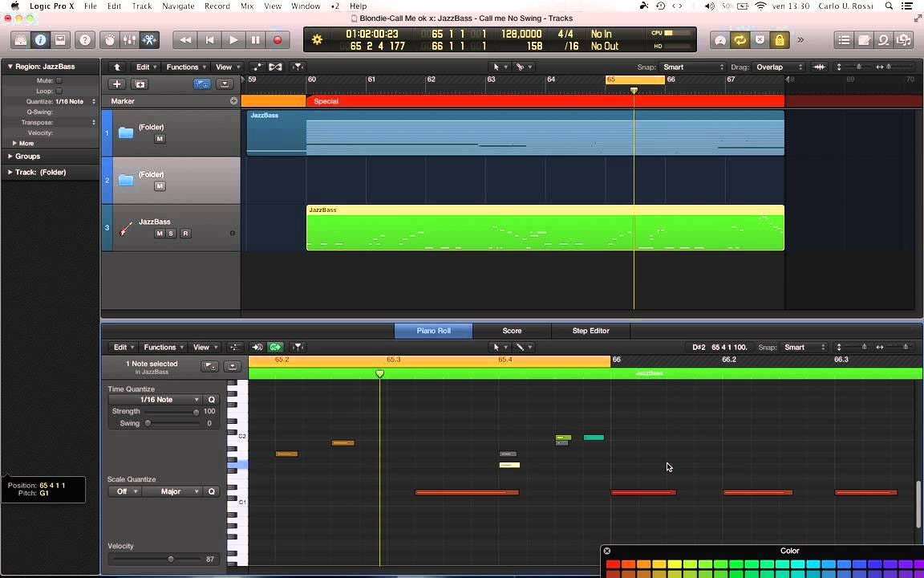Switch to the Score tab
The image size is (924, 578).
(512, 331)
